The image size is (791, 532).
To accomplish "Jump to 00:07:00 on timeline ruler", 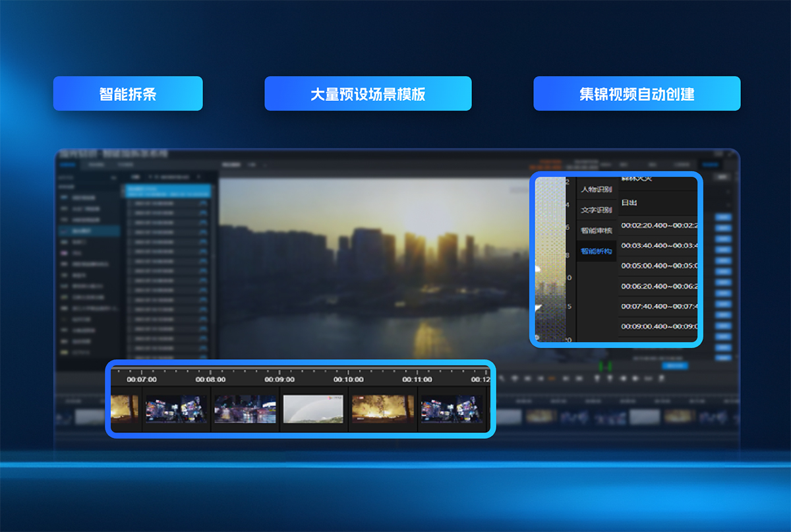I will click(x=142, y=379).
